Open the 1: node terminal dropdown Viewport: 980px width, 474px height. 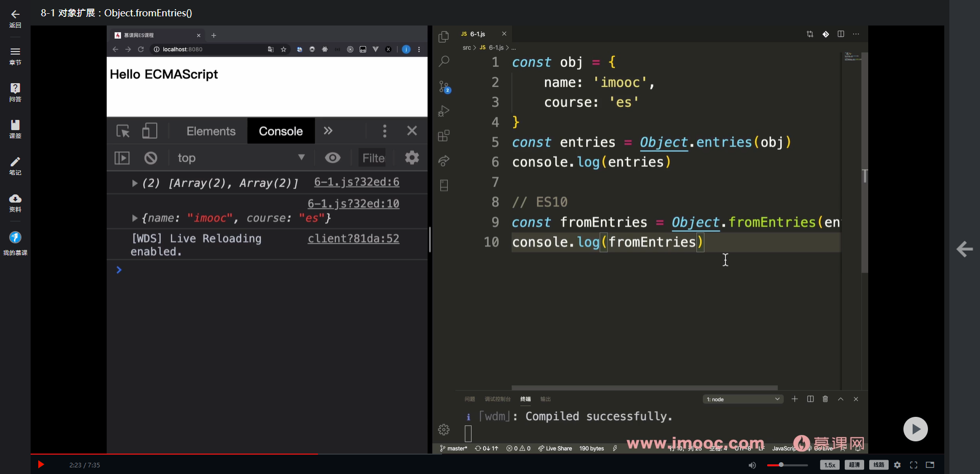coord(743,399)
